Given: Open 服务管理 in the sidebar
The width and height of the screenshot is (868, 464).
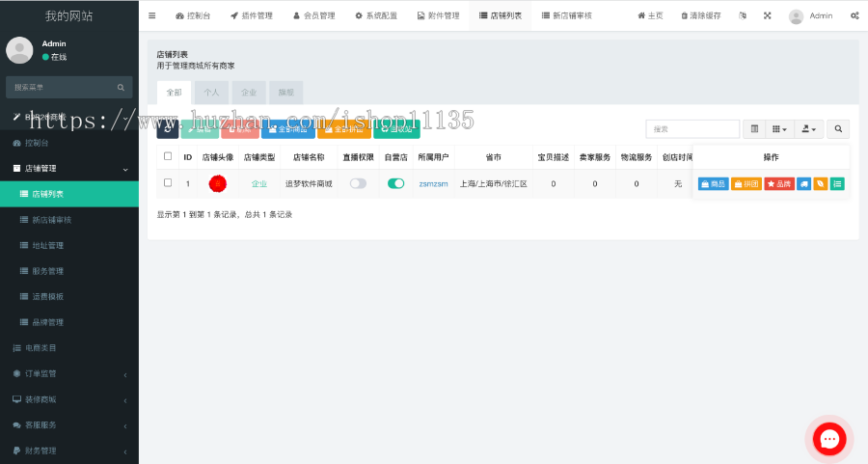Looking at the screenshot, I should pos(69,271).
